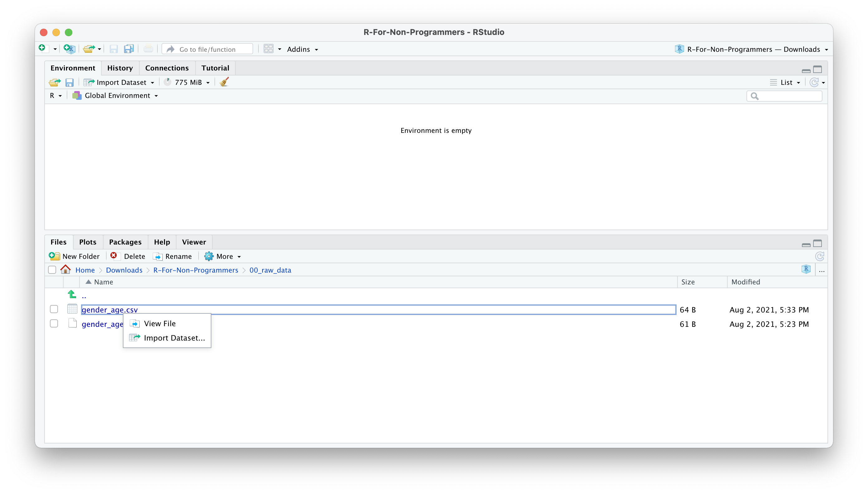Navigate to the Downloads breadcrumb link
The image size is (868, 494).
pyautogui.click(x=124, y=270)
